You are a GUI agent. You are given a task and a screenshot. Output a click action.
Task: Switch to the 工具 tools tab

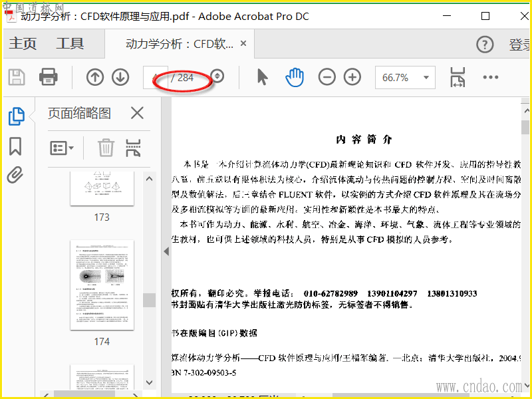(70, 43)
